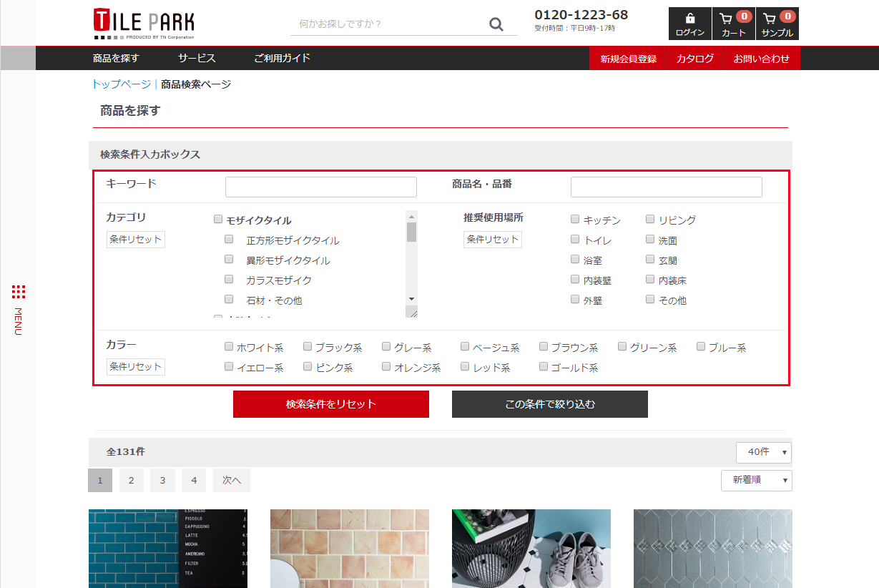Viewport: 879px width, 588px height.
Task: Check 異形モザイクタイル
Action: 229,260
